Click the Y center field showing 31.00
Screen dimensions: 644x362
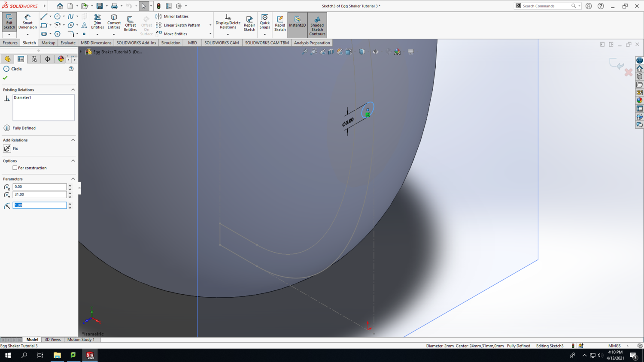click(39, 195)
